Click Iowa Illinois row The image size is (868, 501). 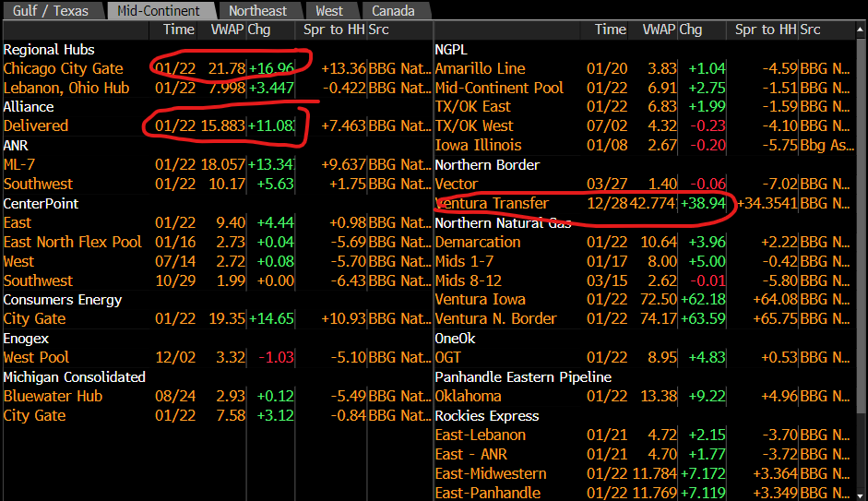(x=645, y=145)
